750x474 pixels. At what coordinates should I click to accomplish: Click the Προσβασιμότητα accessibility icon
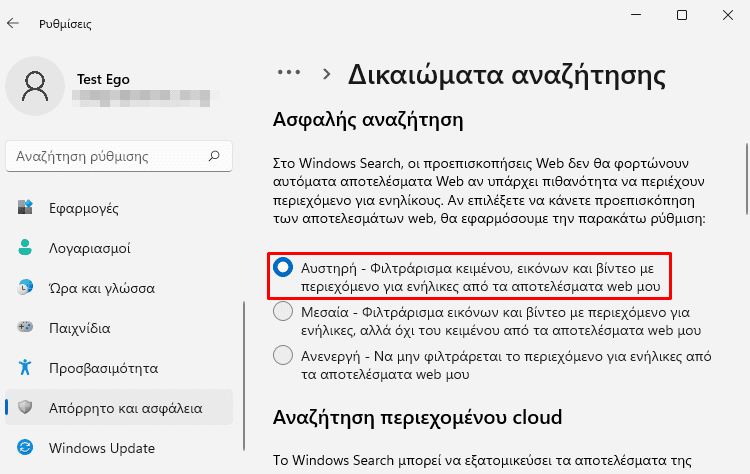[x=26, y=368]
